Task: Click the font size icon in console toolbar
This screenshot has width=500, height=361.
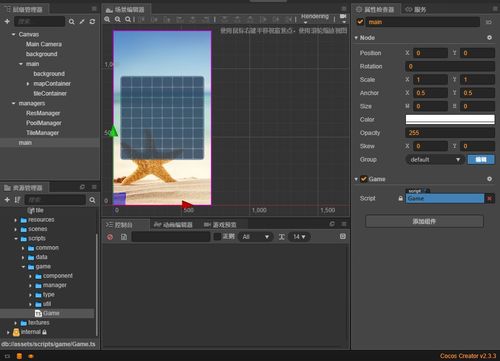Action: pyautogui.click(x=282, y=237)
